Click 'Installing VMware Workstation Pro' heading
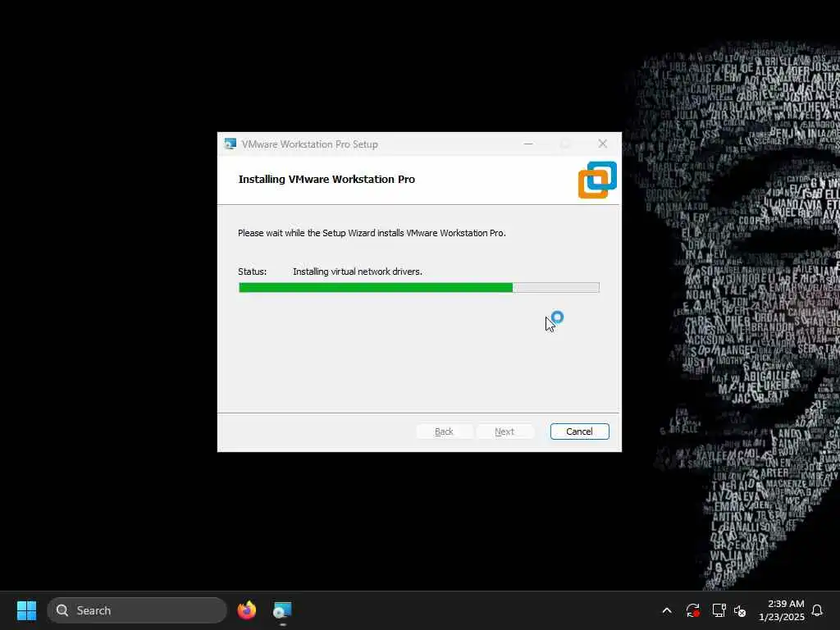The width and height of the screenshot is (840, 630). click(326, 180)
